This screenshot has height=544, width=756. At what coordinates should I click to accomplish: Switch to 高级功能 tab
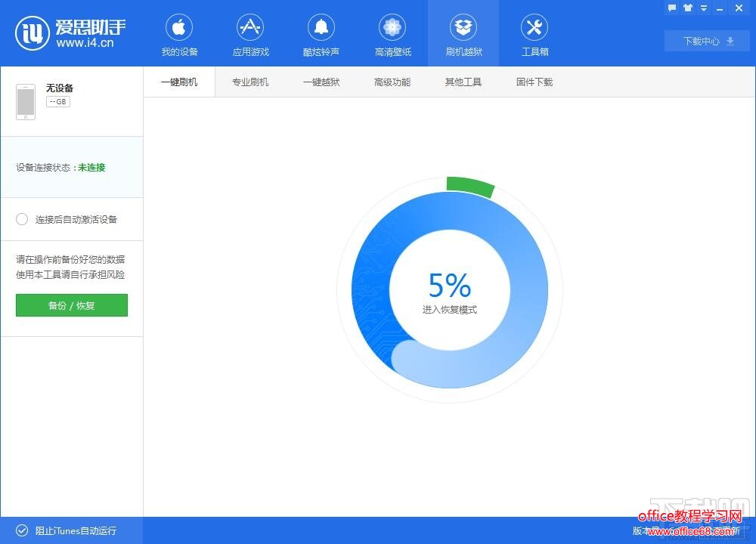click(392, 82)
